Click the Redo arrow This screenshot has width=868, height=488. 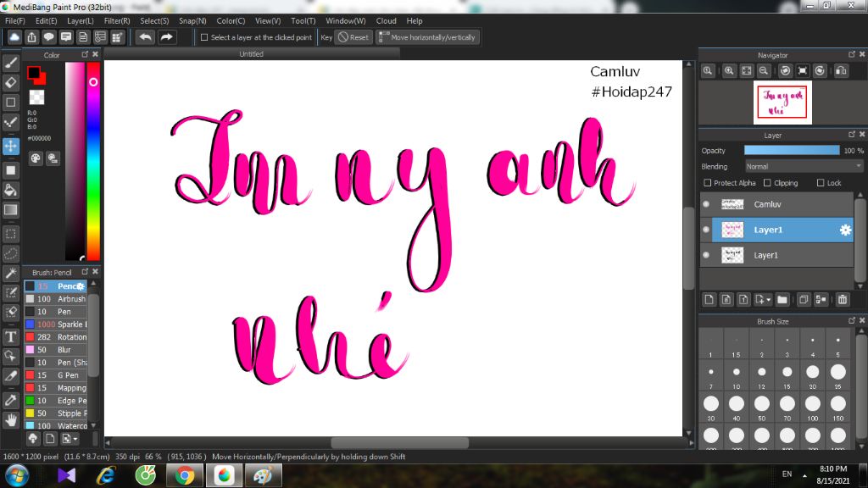click(x=166, y=37)
